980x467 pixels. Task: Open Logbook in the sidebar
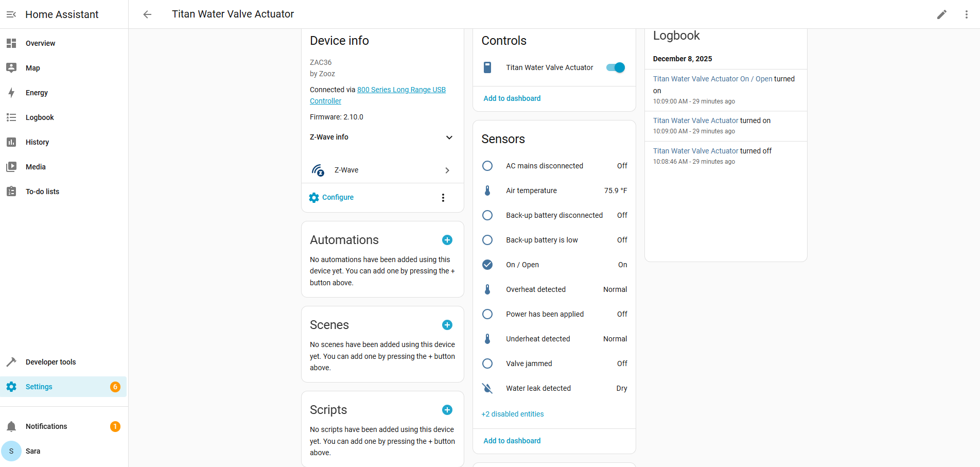tap(40, 117)
